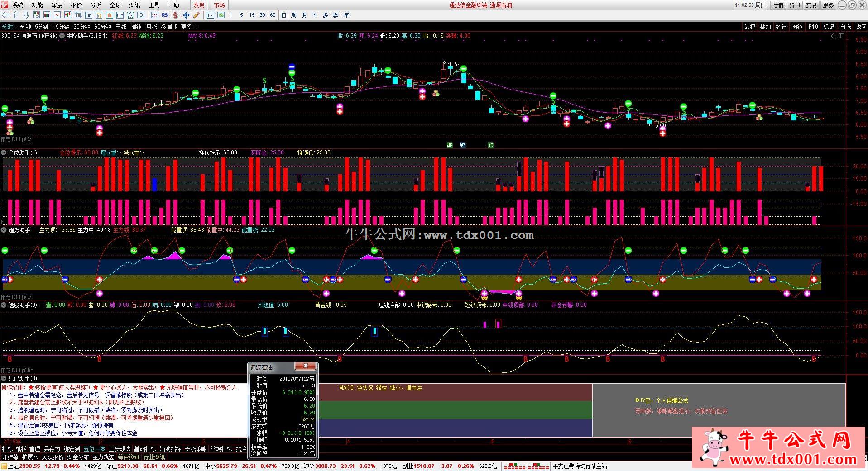Click the wavy indicator chart icon
Screen dimensions: 868x471
pos(154,15)
